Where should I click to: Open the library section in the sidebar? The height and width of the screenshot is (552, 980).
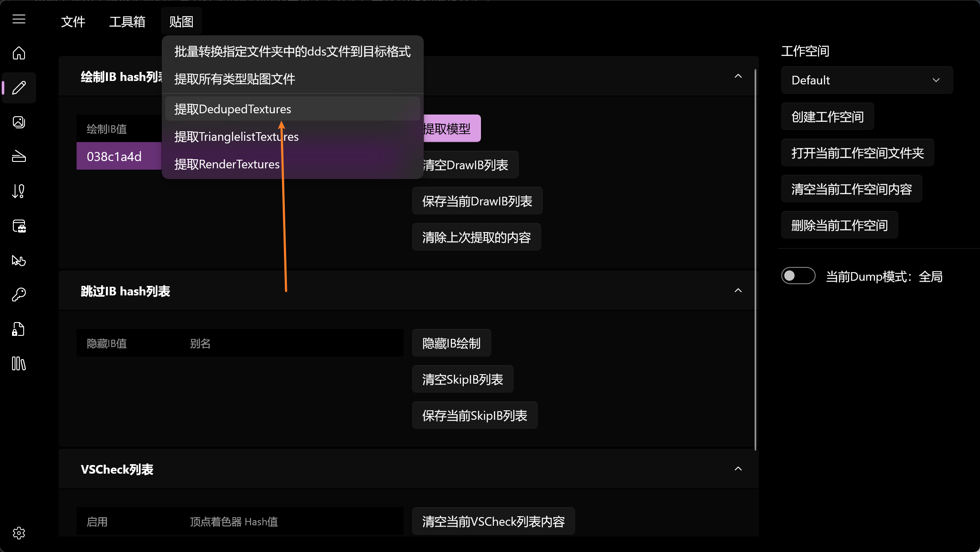pos(18,364)
